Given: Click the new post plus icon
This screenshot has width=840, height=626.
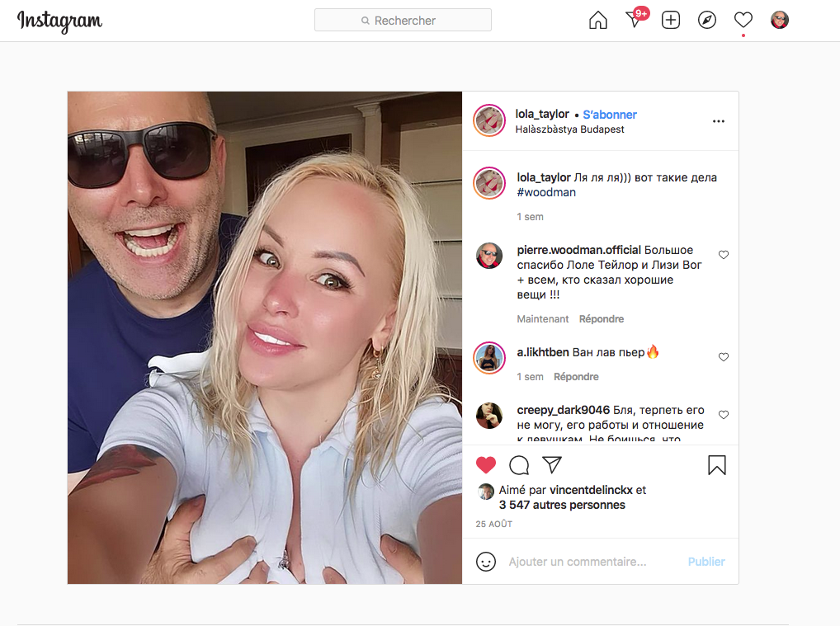Looking at the screenshot, I should click(671, 21).
